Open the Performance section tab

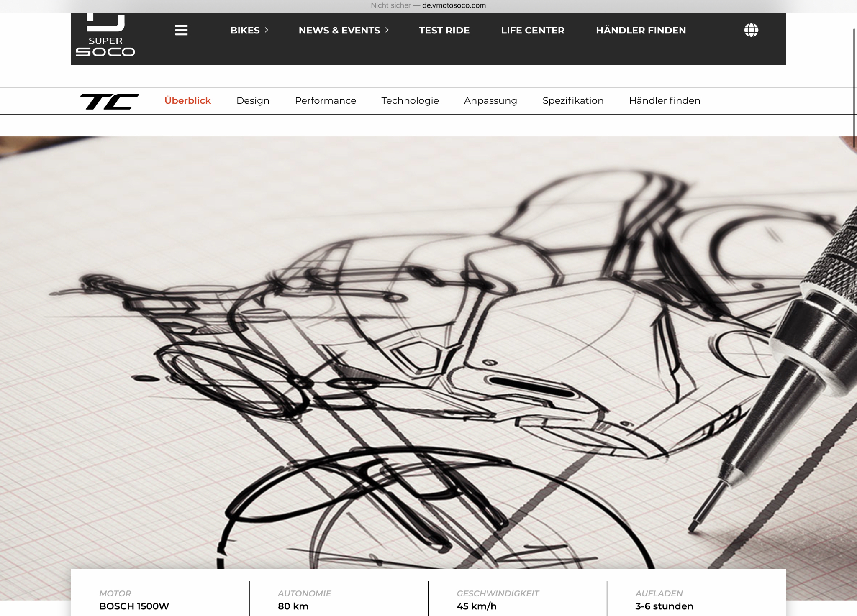325,101
